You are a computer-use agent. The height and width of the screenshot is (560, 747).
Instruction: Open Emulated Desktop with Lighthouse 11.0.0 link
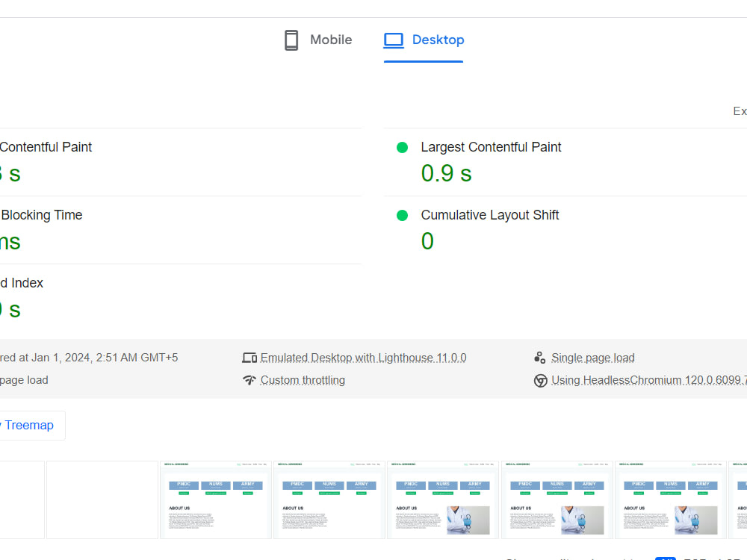[x=363, y=358]
